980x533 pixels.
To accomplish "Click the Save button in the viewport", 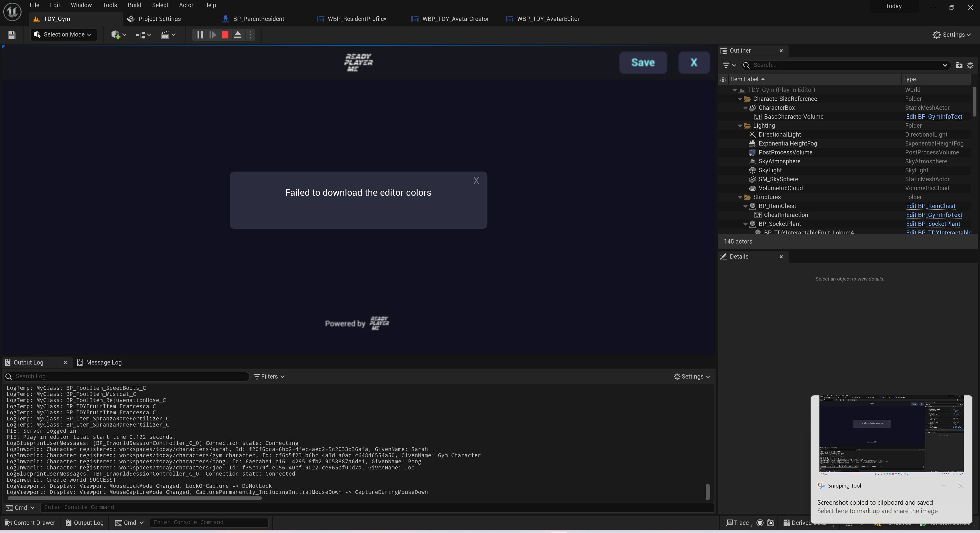I will [643, 62].
